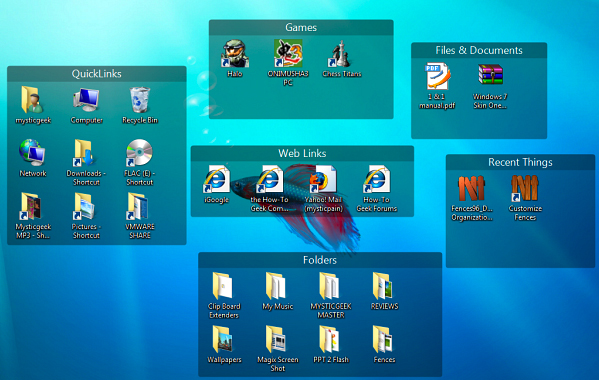Open the Windows 7 Skin One archive
Image resolution: width=599 pixels, height=380 pixels.
click(491, 75)
